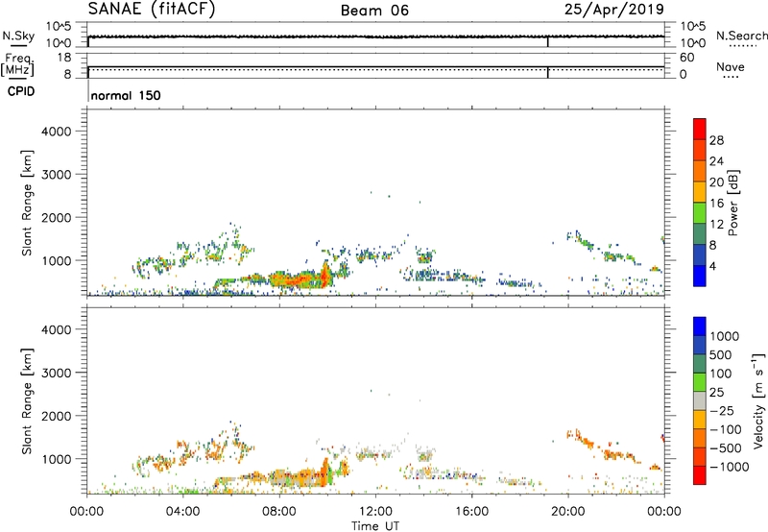Click the "16" label on the power colorbar
Viewport: 768px width, 532px height.
(716, 204)
